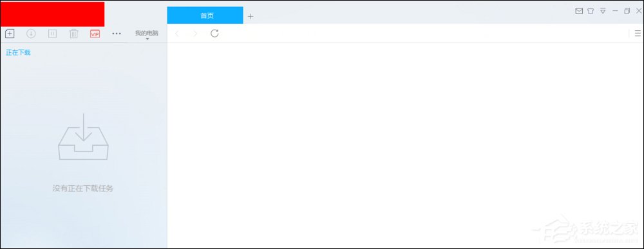Open the mail message icon
The width and height of the screenshot is (644, 249).
click(x=579, y=11)
